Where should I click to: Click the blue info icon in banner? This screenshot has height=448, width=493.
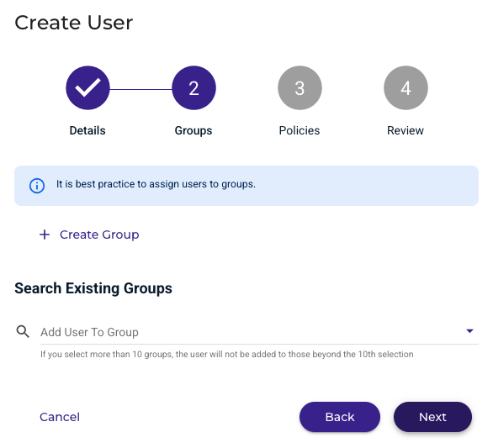tap(37, 186)
